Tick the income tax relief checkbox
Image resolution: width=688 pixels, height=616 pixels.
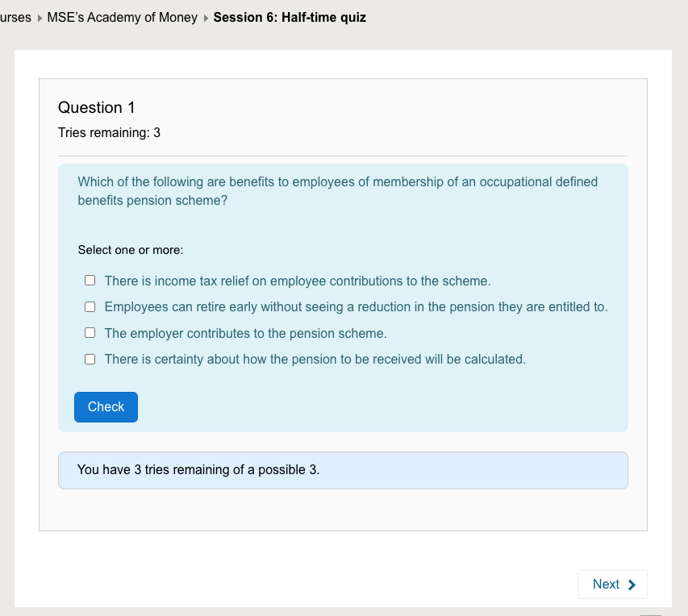90,281
